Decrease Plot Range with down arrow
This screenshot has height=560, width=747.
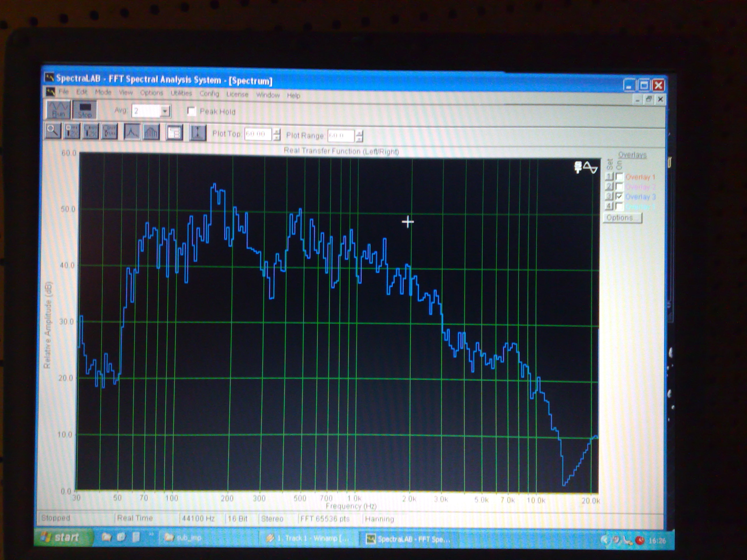coord(359,139)
